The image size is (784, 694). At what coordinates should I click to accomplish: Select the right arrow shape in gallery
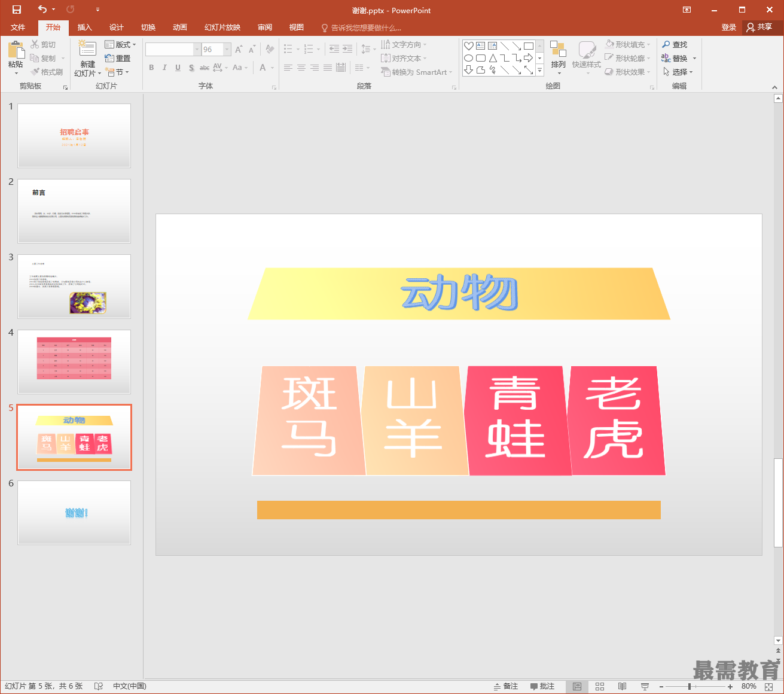(529, 58)
